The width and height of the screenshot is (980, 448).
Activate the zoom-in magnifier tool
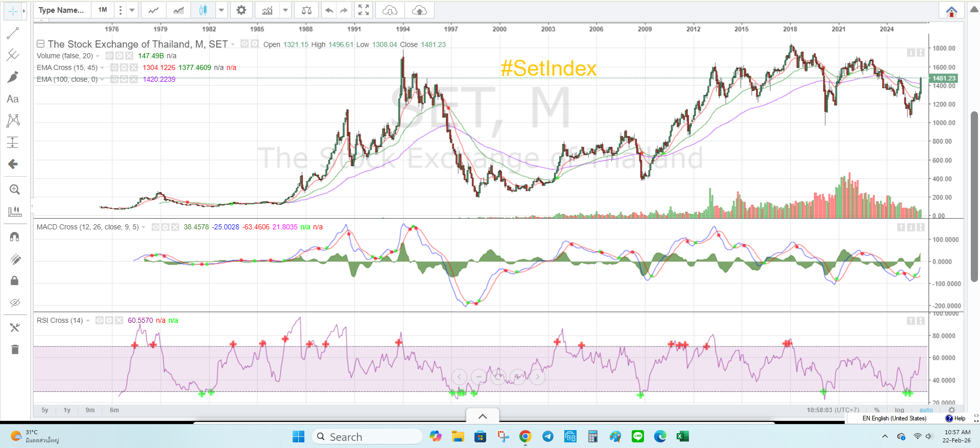[14, 190]
